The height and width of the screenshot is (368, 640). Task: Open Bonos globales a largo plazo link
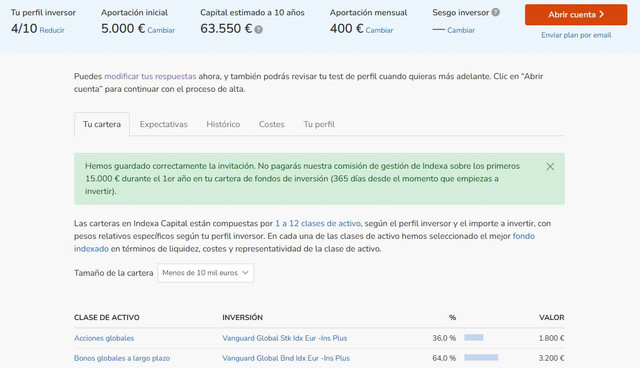point(122,358)
